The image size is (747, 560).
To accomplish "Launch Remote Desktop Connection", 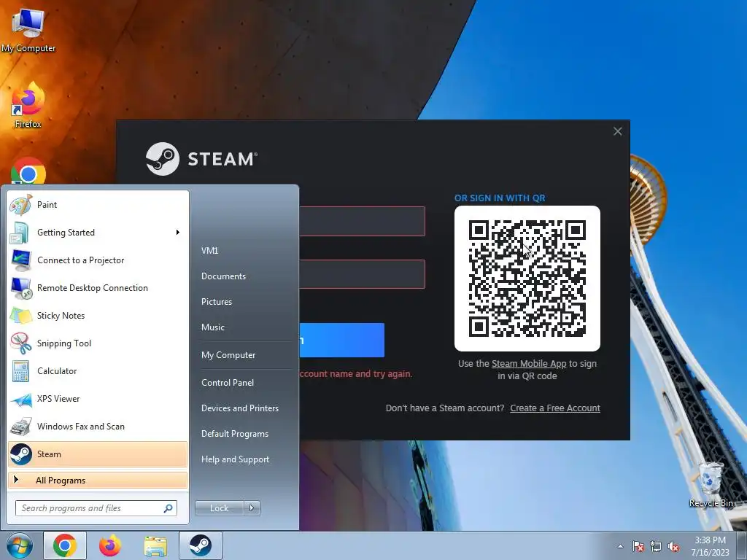I will click(x=98, y=287).
